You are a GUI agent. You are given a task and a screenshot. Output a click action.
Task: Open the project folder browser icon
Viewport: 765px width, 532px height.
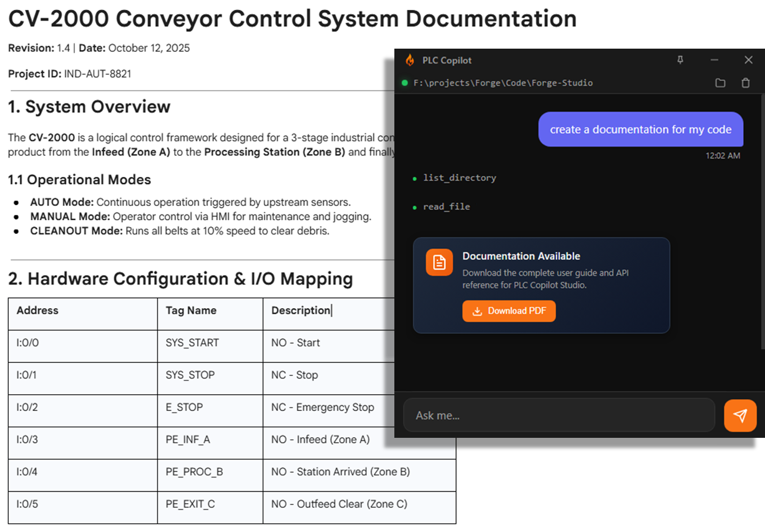pos(720,83)
